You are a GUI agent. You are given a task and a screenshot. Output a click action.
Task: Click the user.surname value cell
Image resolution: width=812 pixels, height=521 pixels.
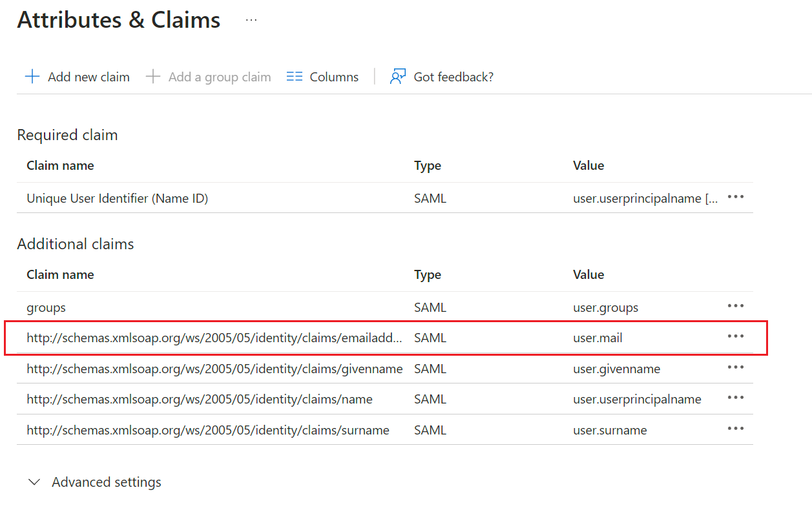coord(610,430)
